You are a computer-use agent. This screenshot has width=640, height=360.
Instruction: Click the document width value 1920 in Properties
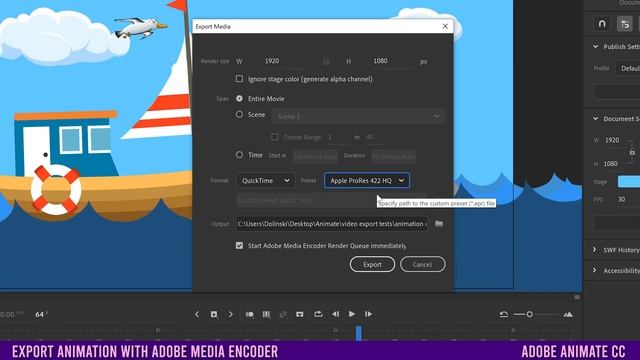click(x=612, y=140)
